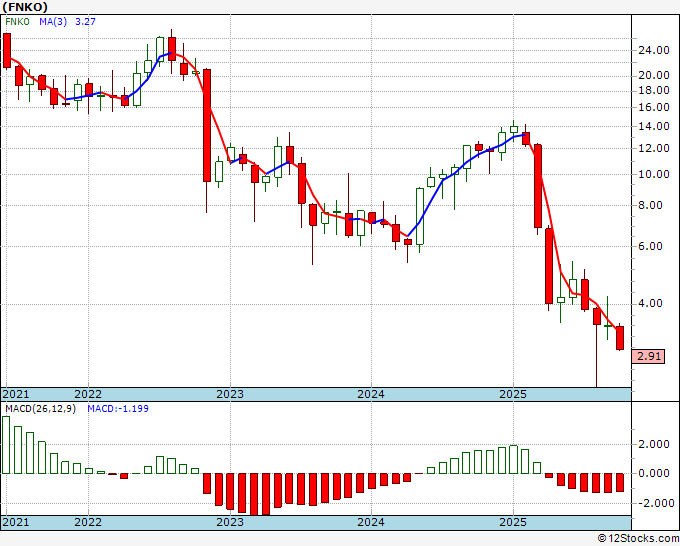Click the MA(3) legend label
Image resolution: width=680 pixels, height=546 pixels.
53,22
